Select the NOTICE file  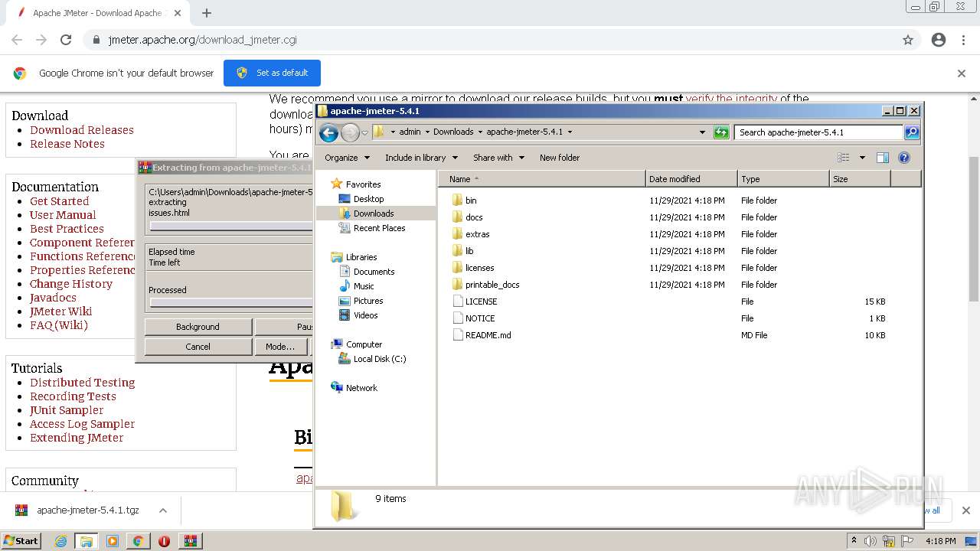tap(473, 318)
